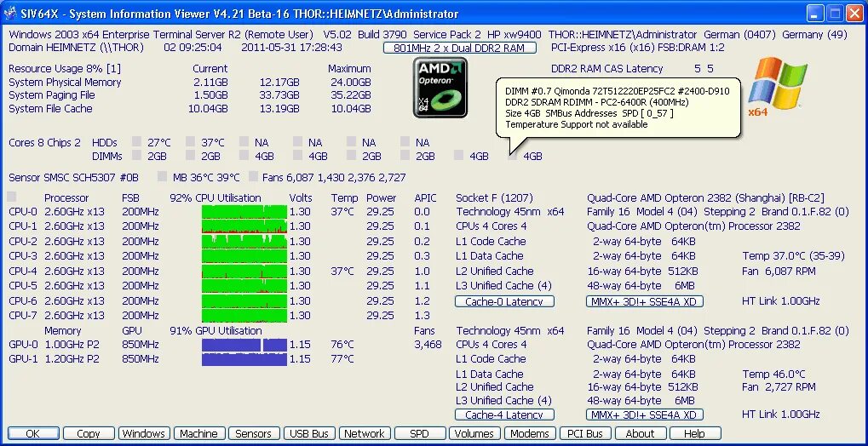The width and height of the screenshot is (868, 446).
Task: Click the GPU fan speed '3,468' value
Action: (x=428, y=345)
